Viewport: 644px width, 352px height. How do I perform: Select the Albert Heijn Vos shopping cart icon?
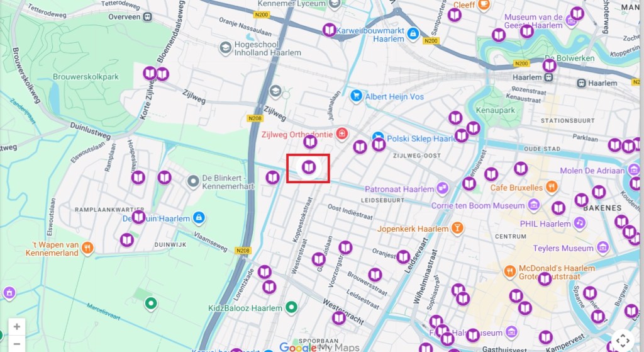tap(356, 96)
